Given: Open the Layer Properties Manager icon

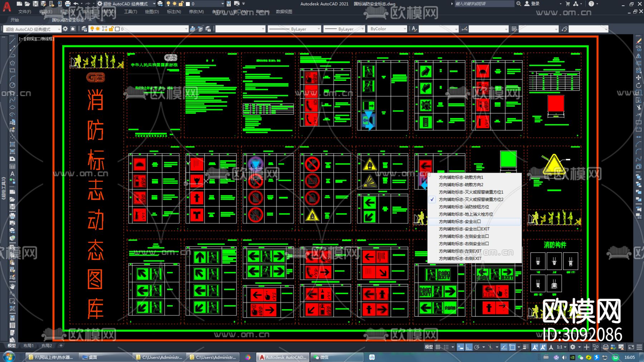Looking at the screenshot, I should (84, 29).
